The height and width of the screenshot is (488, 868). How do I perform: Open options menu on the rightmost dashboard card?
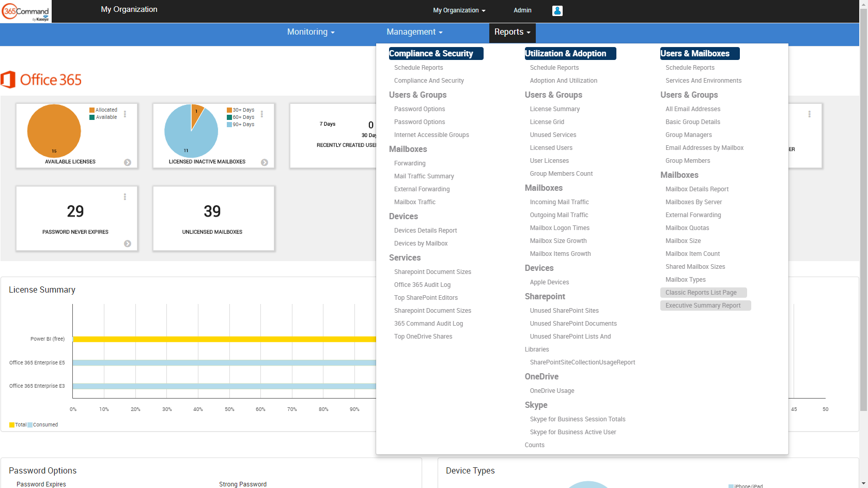(809, 114)
